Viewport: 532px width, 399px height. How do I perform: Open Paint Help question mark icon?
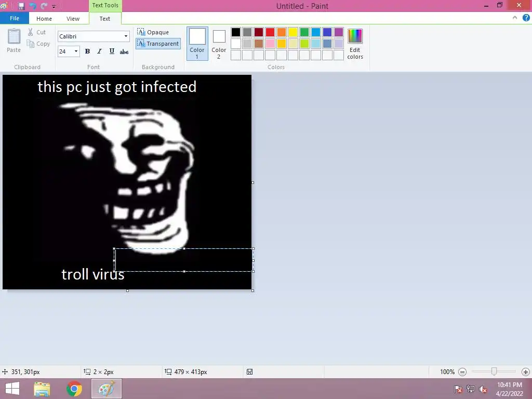point(526,18)
